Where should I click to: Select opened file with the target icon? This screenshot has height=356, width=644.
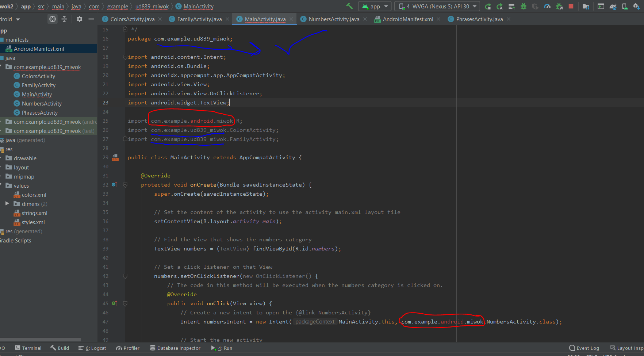52,19
